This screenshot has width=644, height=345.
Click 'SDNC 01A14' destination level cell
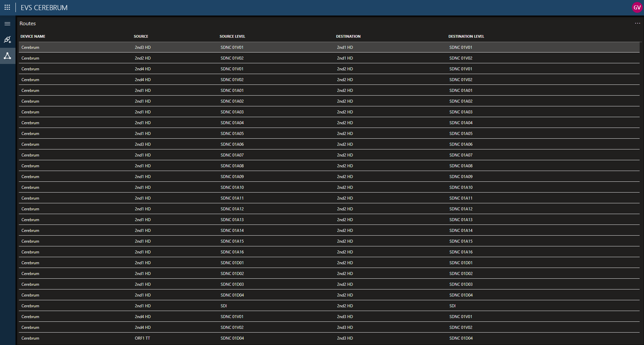[x=461, y=231]
